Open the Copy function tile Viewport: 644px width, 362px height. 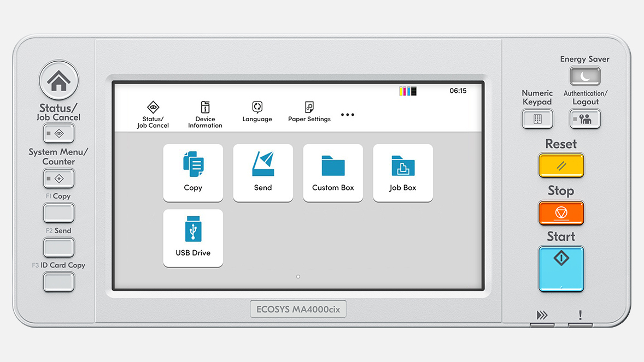coord(193,173)
